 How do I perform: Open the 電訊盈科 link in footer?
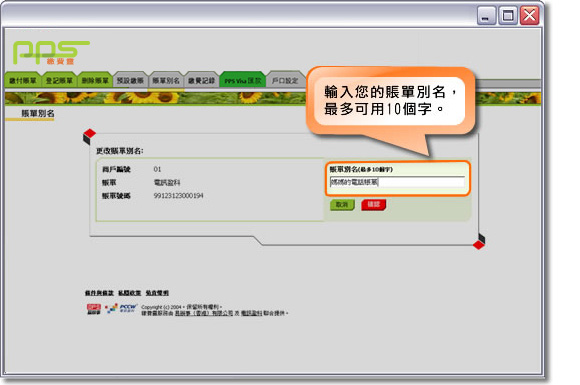[252, 313]
